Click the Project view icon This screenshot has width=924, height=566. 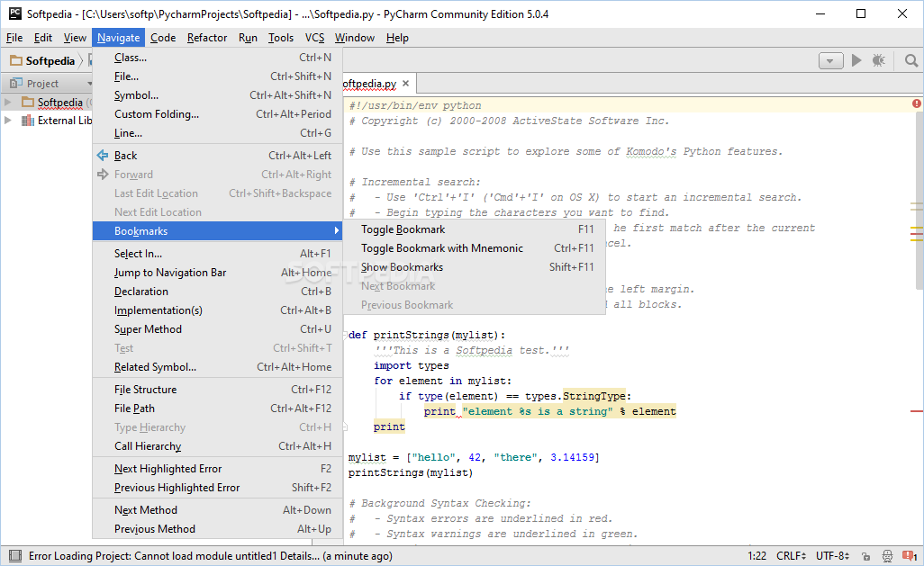(16, 83)
